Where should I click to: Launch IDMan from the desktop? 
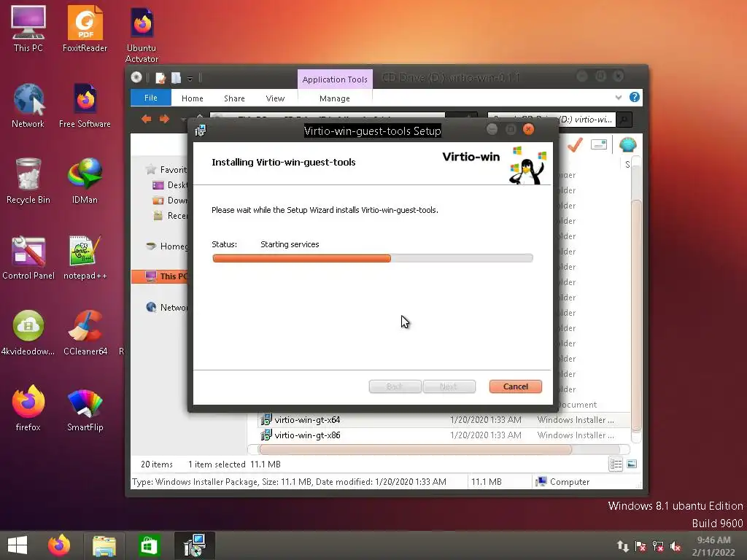pos(85,181)
